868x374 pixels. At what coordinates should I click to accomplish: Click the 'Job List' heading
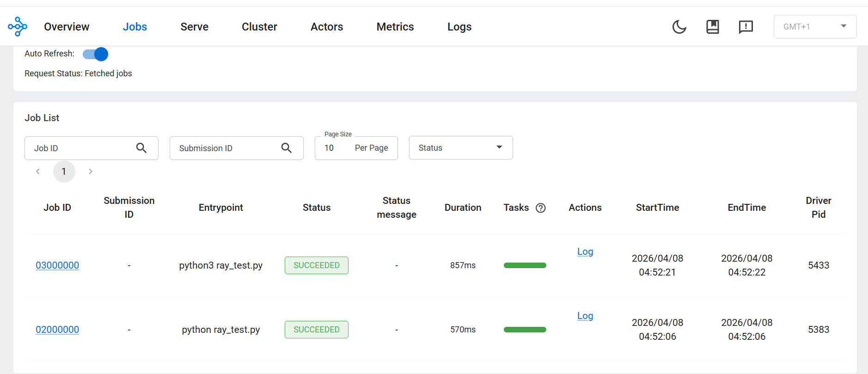click(42, 118)
